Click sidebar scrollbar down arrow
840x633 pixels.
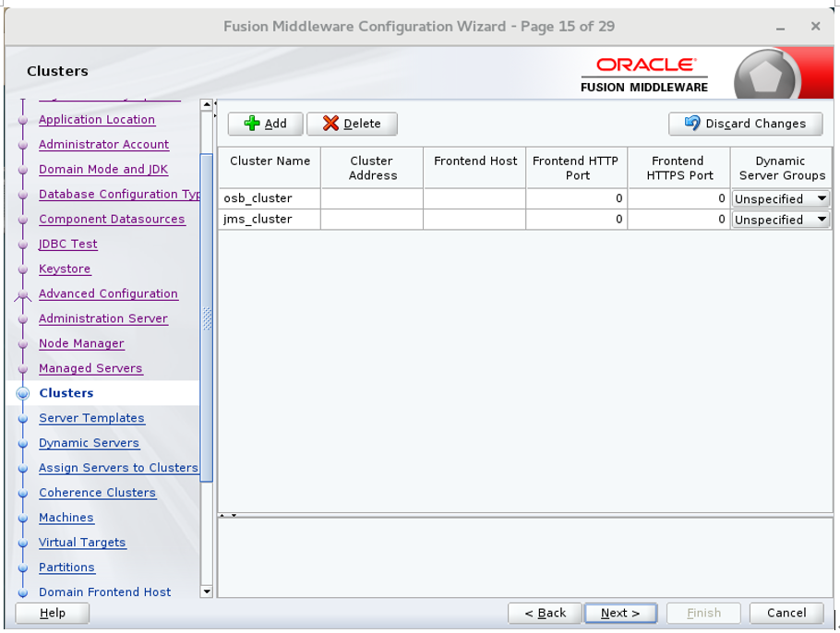[x=207, y=591]
